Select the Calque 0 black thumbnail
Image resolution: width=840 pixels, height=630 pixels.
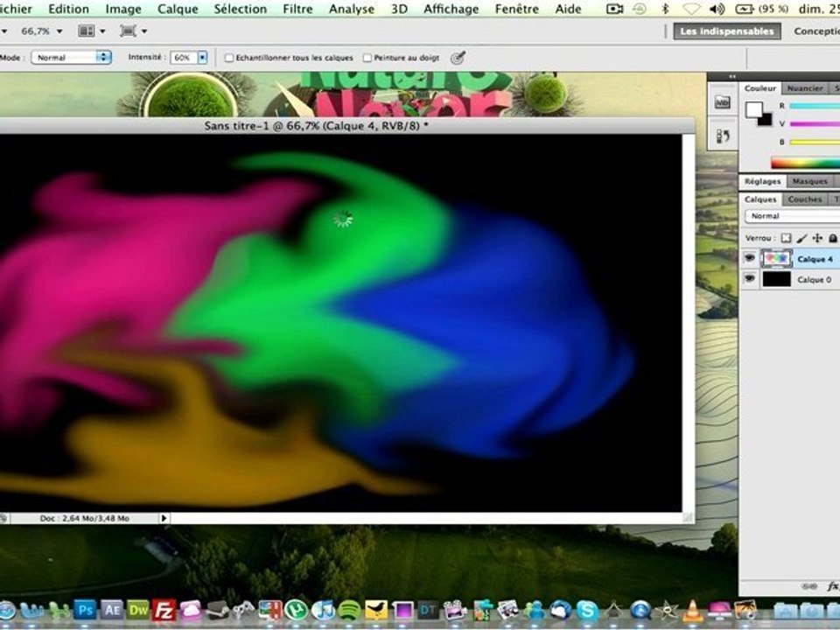coord(776,279)
